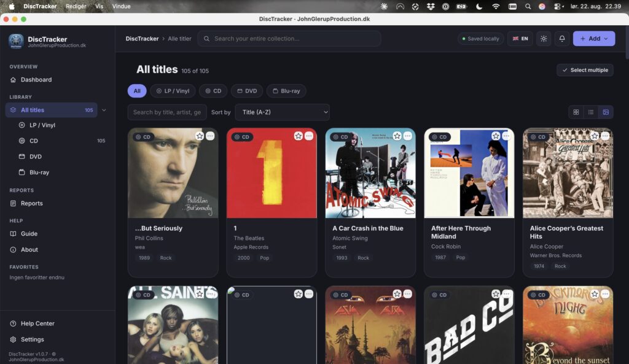Star After Here Through Midland album
Screen dimensions: 629x364
[x=496, y=136]
